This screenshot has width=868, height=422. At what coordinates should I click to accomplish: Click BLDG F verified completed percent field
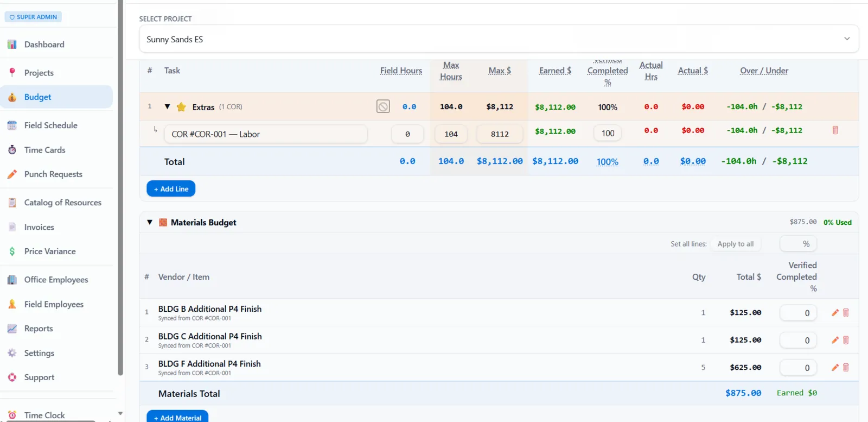point(798,368)
